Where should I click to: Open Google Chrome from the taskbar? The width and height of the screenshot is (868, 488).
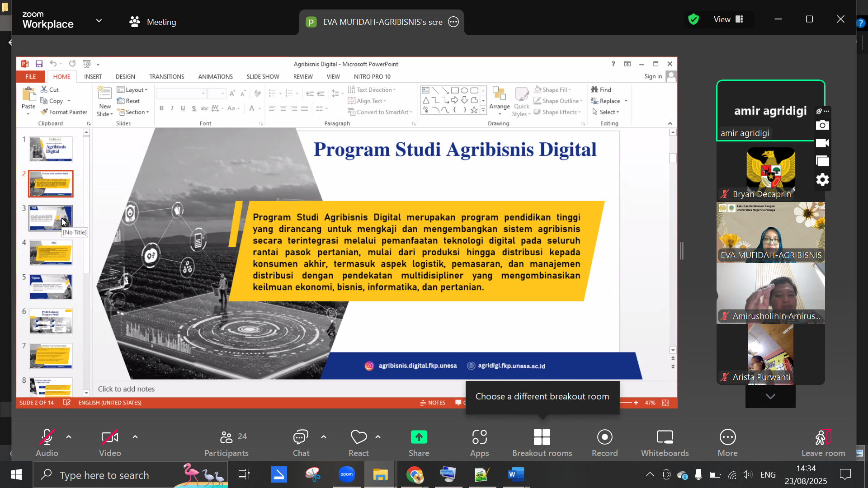[x=414, y=474]
